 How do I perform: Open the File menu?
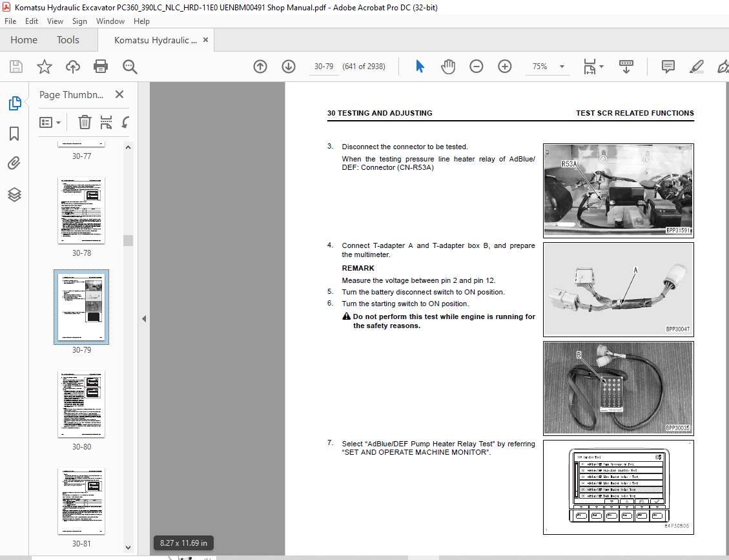(x=10, y=21)
